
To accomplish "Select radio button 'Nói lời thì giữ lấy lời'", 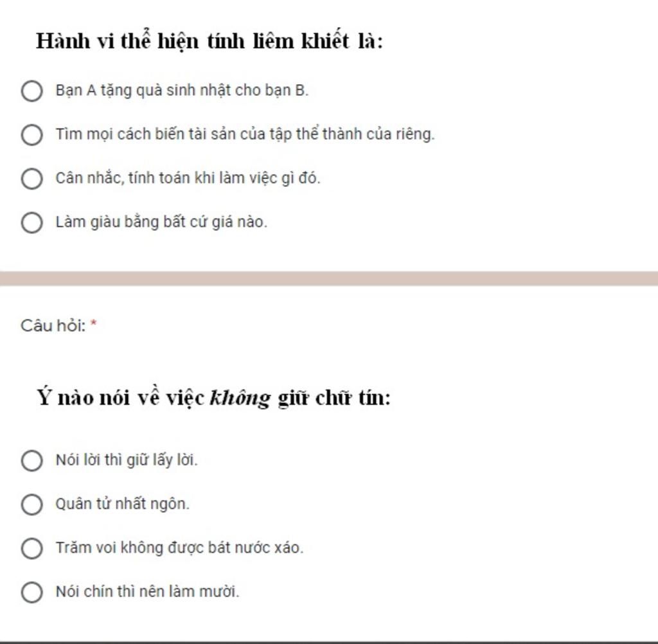I will click(31, 461).
